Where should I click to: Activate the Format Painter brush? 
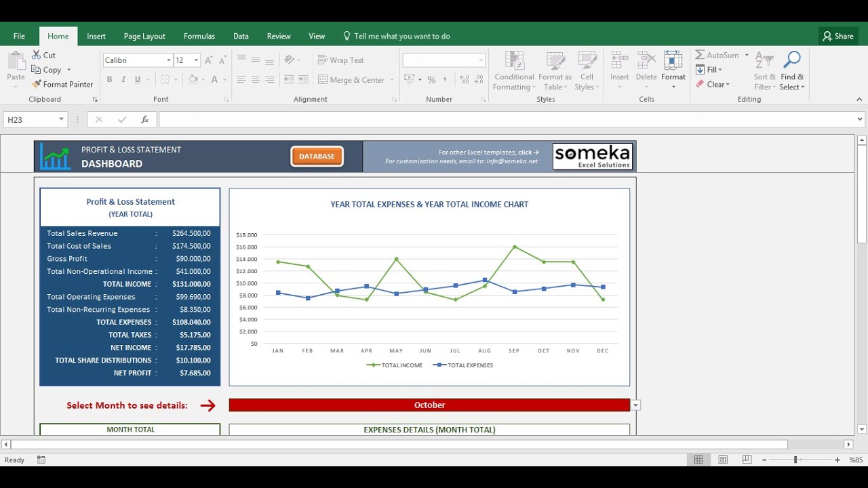pos(37,84)
